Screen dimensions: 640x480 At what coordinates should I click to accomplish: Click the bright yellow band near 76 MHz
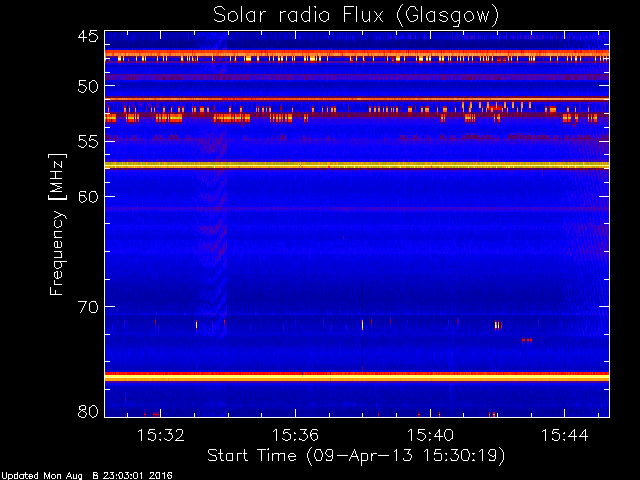[x=357, y=378]
